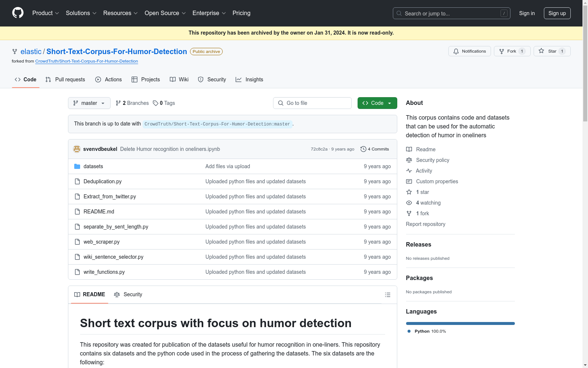
Task: Click the write_functions.py file icon
Action: [77, 272]
